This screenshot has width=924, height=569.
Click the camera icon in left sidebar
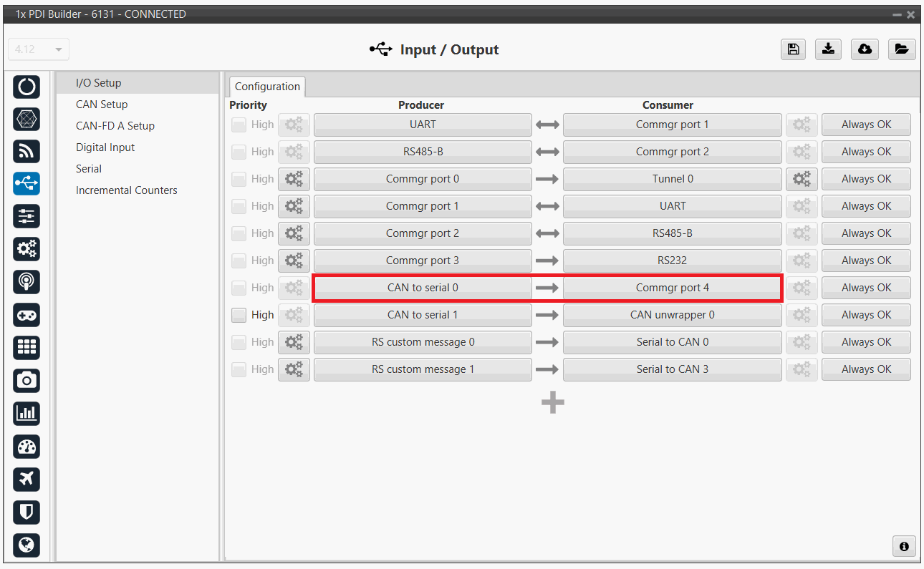pos(27,380)
